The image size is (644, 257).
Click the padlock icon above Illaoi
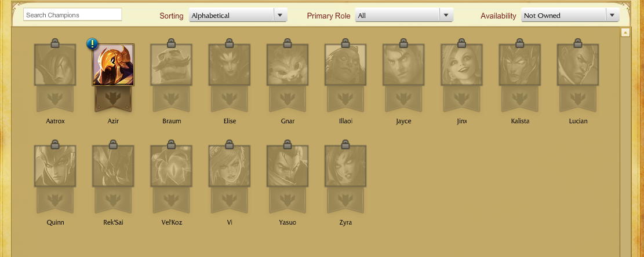(345, 42)
